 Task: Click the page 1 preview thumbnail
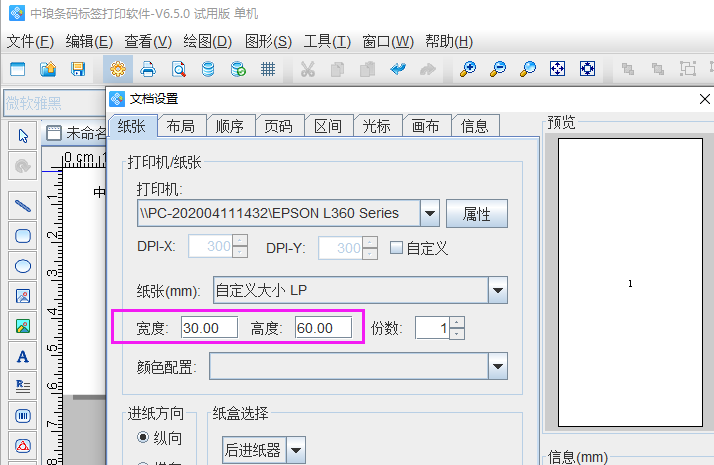pos(630,282)
